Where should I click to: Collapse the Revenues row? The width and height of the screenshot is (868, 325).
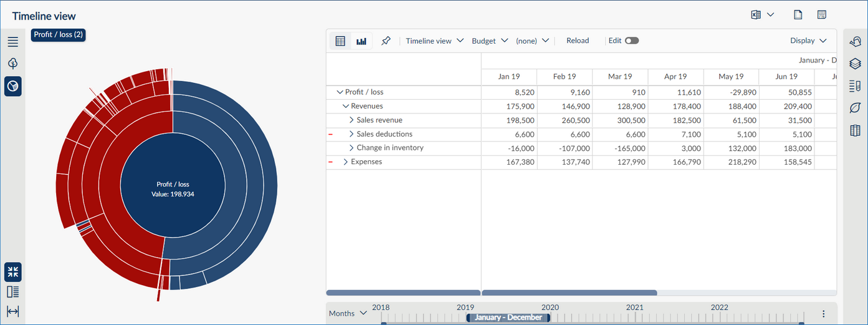coord(346,106)
